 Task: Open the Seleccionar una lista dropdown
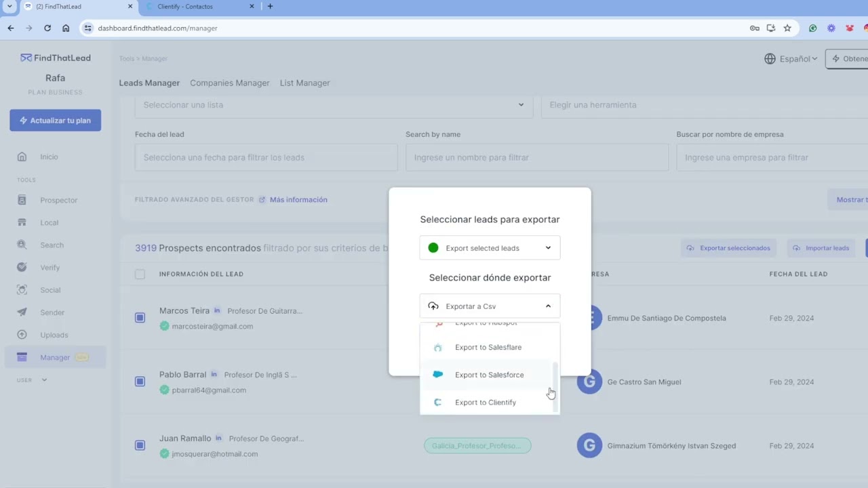[x=334, y=105]
